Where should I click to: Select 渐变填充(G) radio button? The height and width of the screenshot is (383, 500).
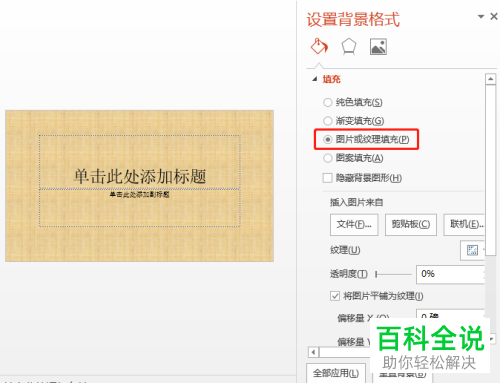(328, 120)
